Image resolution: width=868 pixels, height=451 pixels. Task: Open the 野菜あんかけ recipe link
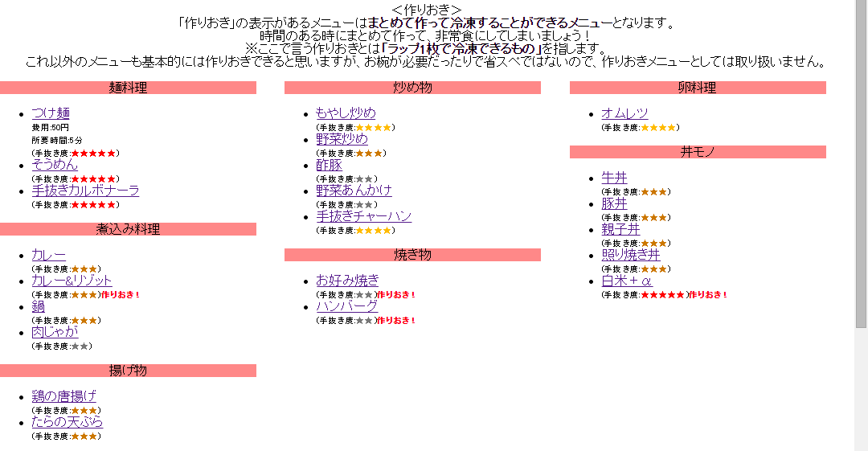354,191
